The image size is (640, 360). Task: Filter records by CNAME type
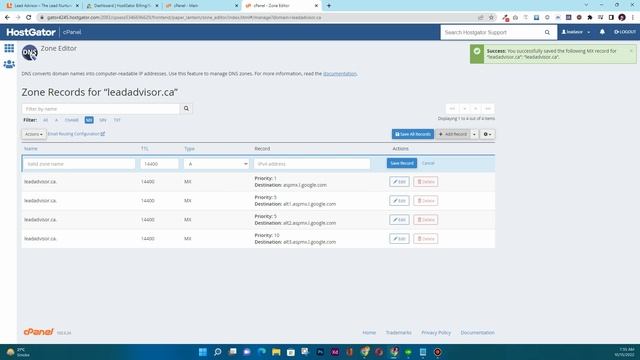click(71, 120)
